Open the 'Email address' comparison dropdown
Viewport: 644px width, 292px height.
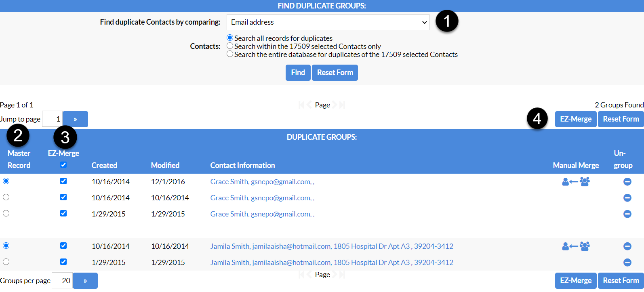(328, 22)
